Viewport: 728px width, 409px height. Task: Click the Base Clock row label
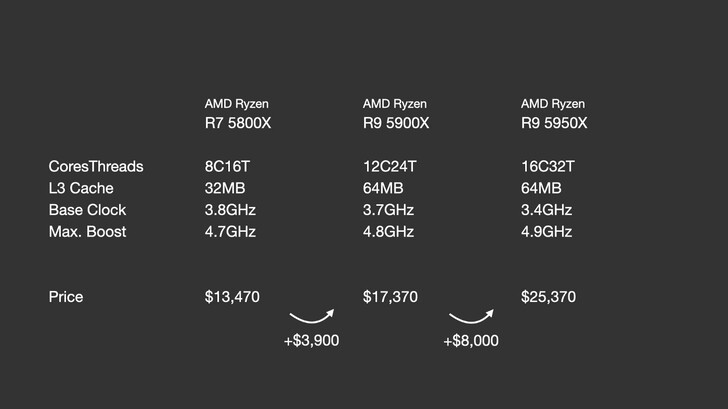click(x=89, y=210)
